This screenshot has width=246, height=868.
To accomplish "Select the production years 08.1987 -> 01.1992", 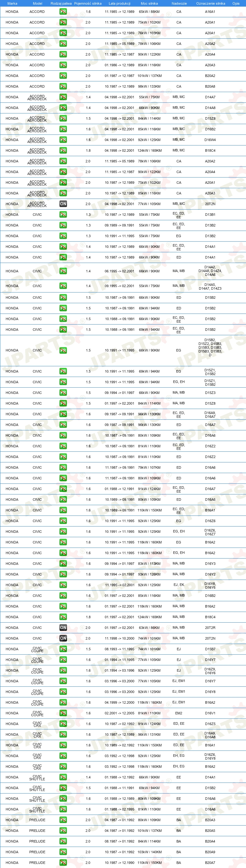I will pos(120,841).
